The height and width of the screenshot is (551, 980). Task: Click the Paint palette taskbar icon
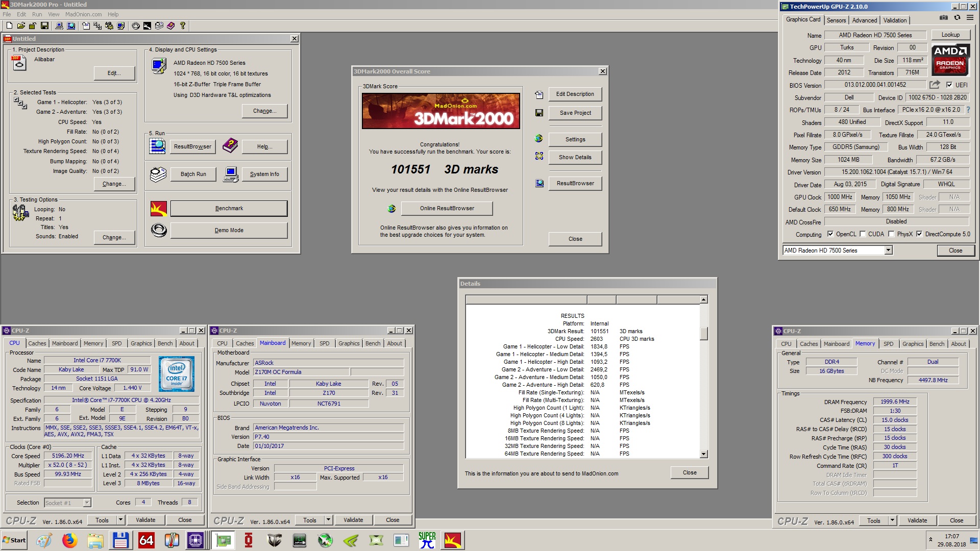[44, 540]
